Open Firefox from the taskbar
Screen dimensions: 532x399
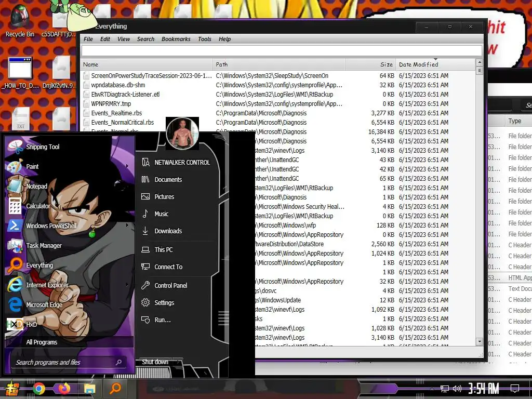64,389
